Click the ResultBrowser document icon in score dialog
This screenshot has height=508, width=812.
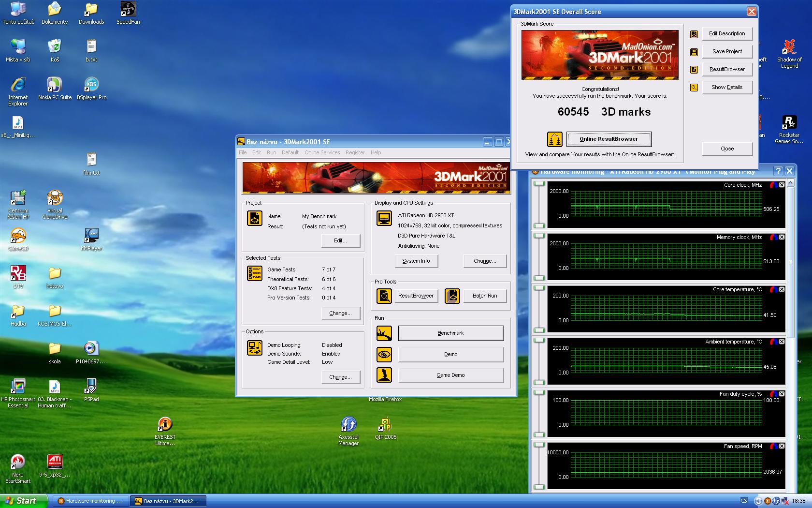694,70
